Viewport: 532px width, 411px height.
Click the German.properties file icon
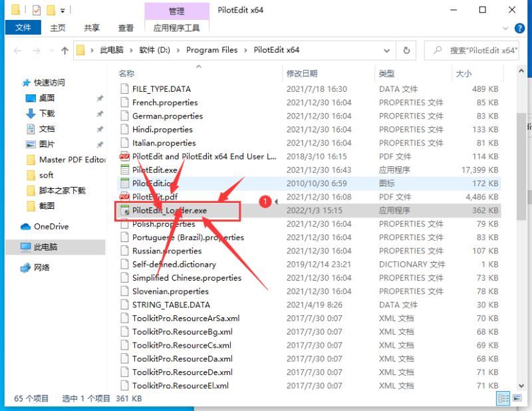click(x=124, y=116)
